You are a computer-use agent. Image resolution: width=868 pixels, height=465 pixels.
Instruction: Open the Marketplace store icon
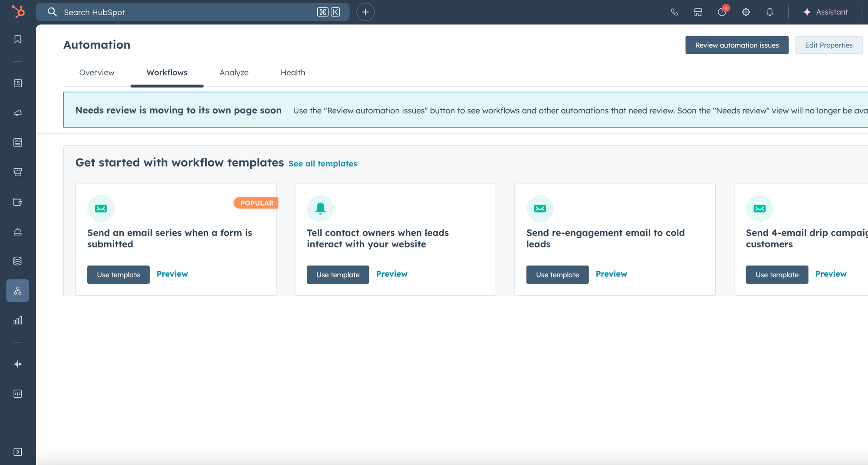pos(698,12)
